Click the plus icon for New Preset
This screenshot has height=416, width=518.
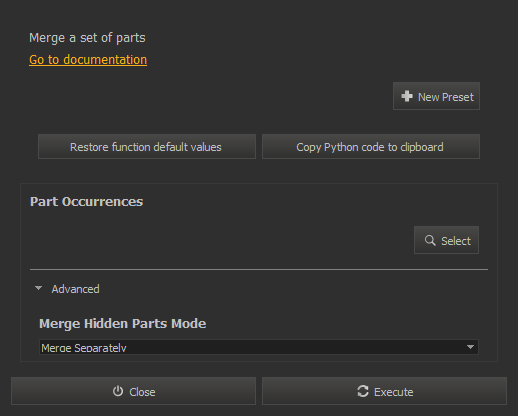coord(407,96)
